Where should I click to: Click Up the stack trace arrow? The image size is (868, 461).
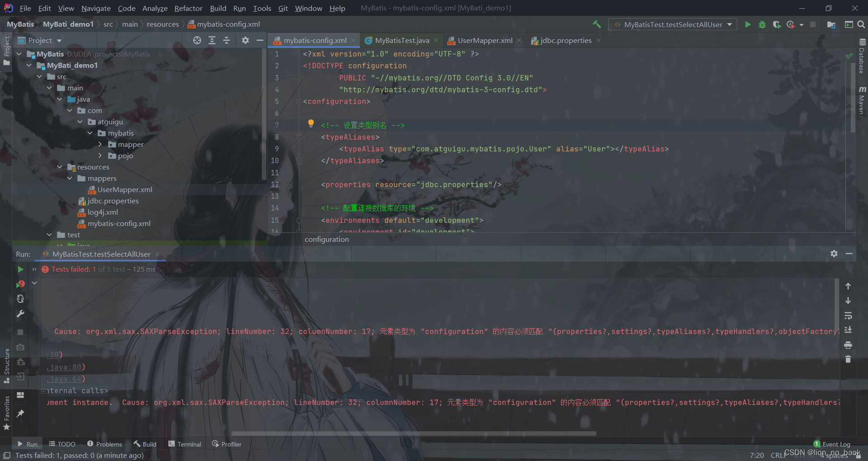(x=848, y=286)
